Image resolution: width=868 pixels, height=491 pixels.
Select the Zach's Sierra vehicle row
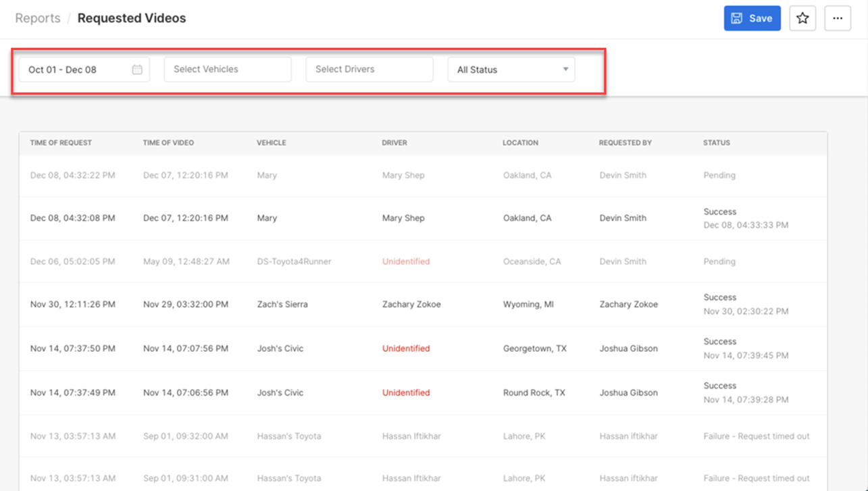pos(282,305)
